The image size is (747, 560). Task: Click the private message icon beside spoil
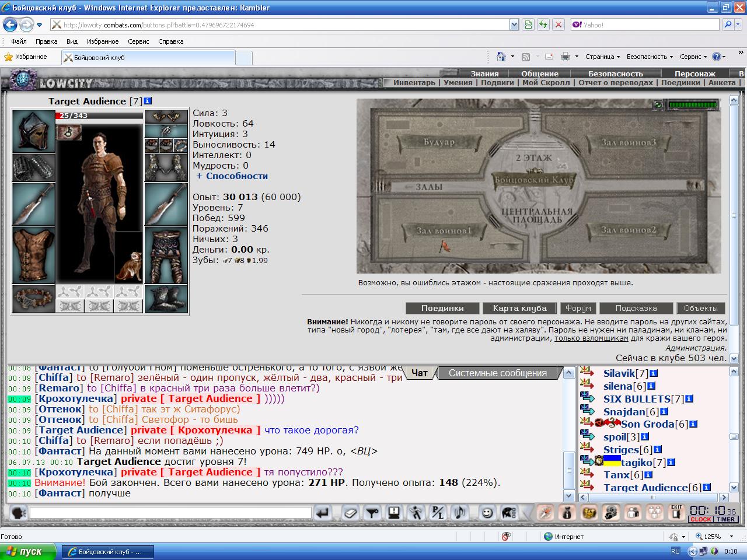(588, 436)
